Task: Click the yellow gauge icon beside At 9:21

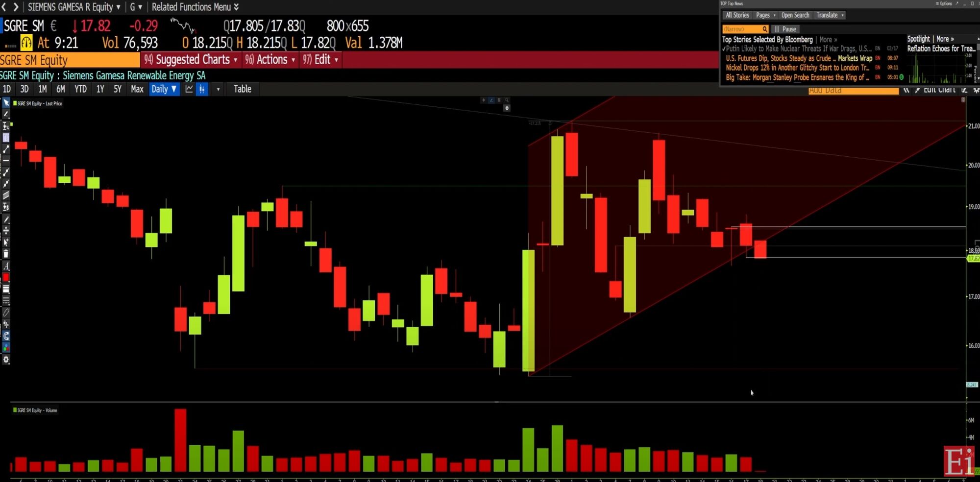Action: coord(26,43)
